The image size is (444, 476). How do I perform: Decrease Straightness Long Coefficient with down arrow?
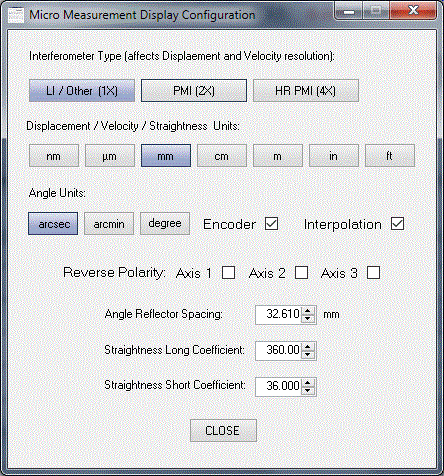(x=308, y=354)
